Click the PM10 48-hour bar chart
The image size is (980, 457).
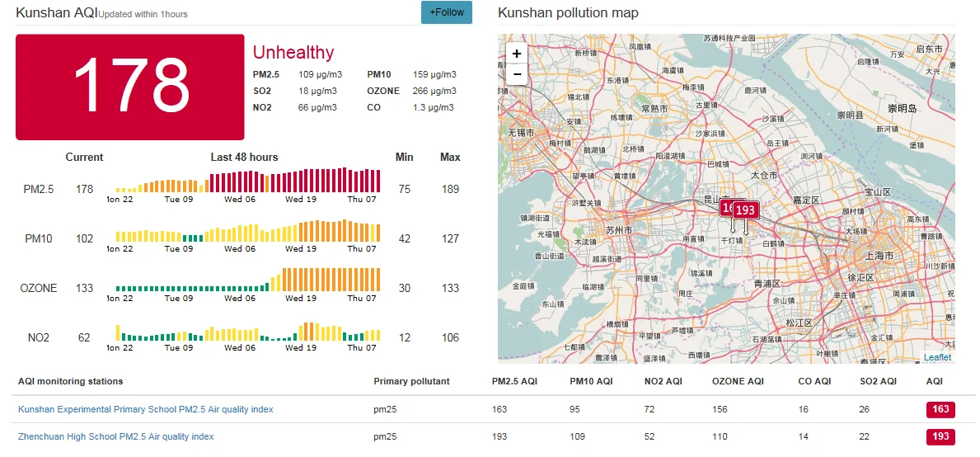pyautogui.click(x=248, y=231)
